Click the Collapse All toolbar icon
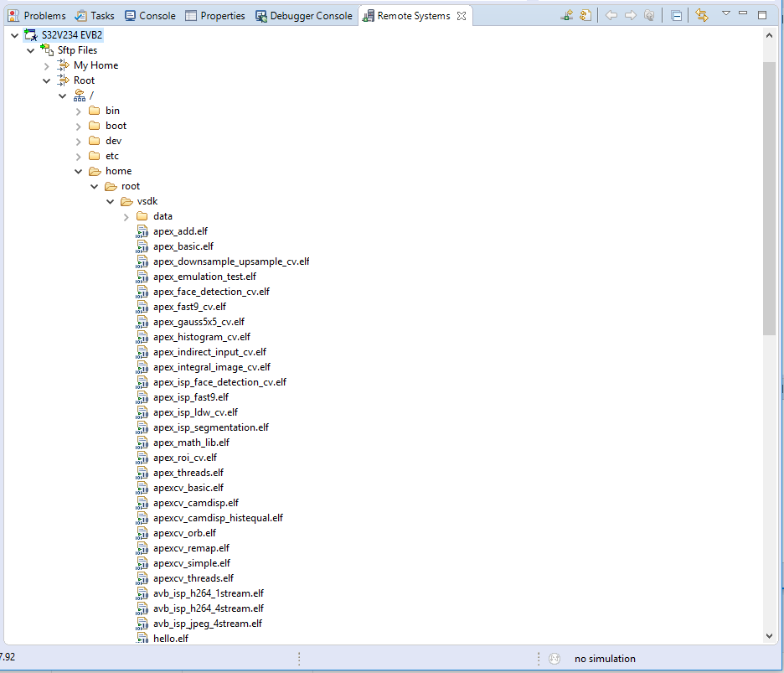Screen dimensions: 784x673 (x=676, y=16)
